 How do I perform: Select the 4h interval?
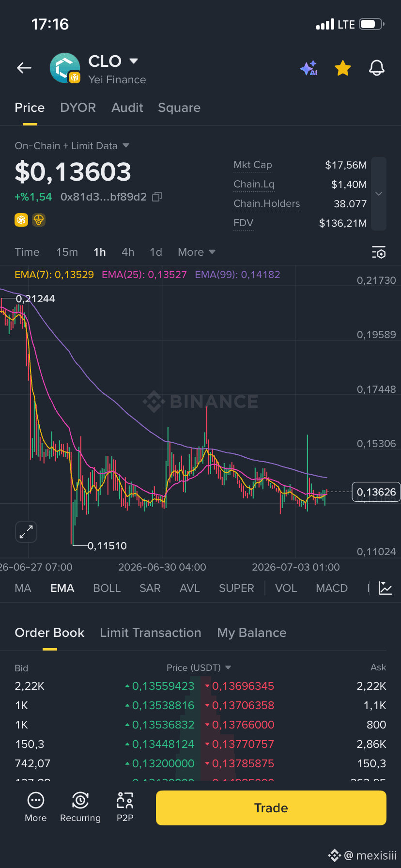pos(128,252)
